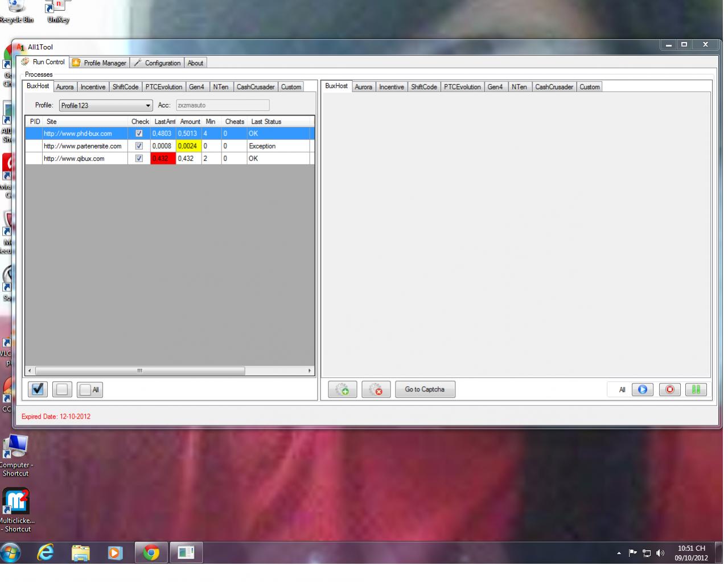Click the All1Tool taskbar button
The height and width of the screenshot is (582, 728).
[x=186, y=552]
